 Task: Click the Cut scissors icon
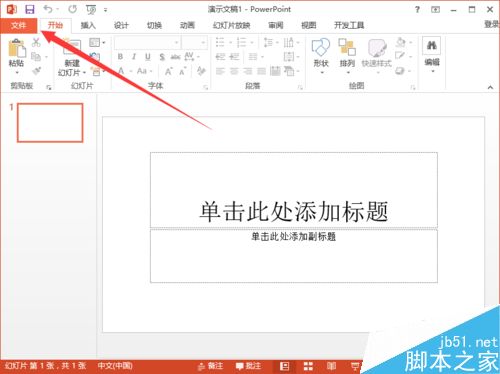36,42
